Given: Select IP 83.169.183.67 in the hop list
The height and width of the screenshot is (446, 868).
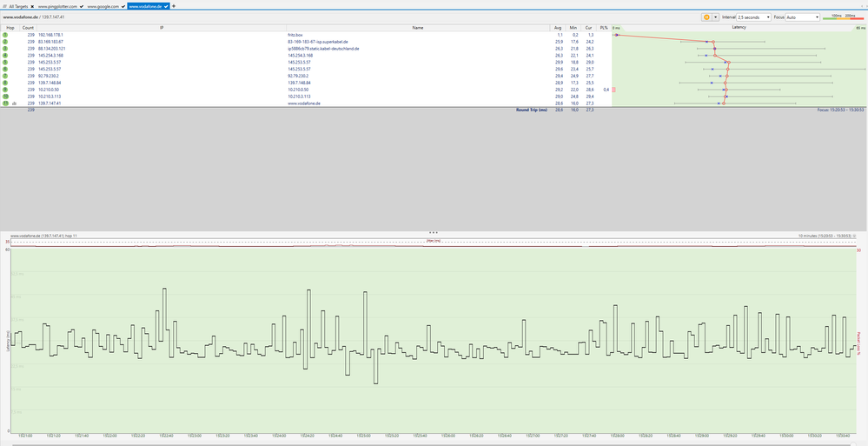Looking at the screenshot, I should coord(50,42).
